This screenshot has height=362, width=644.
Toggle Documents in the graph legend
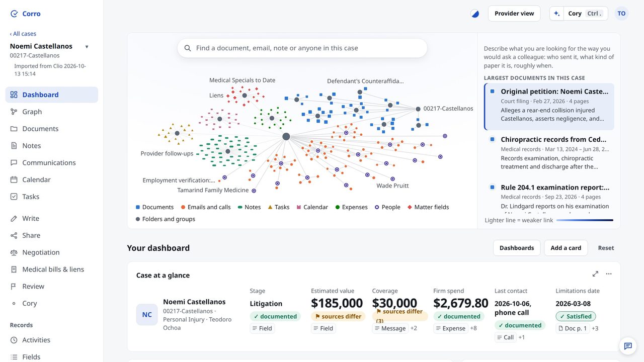pyautogui.click(x=154, y=207)
